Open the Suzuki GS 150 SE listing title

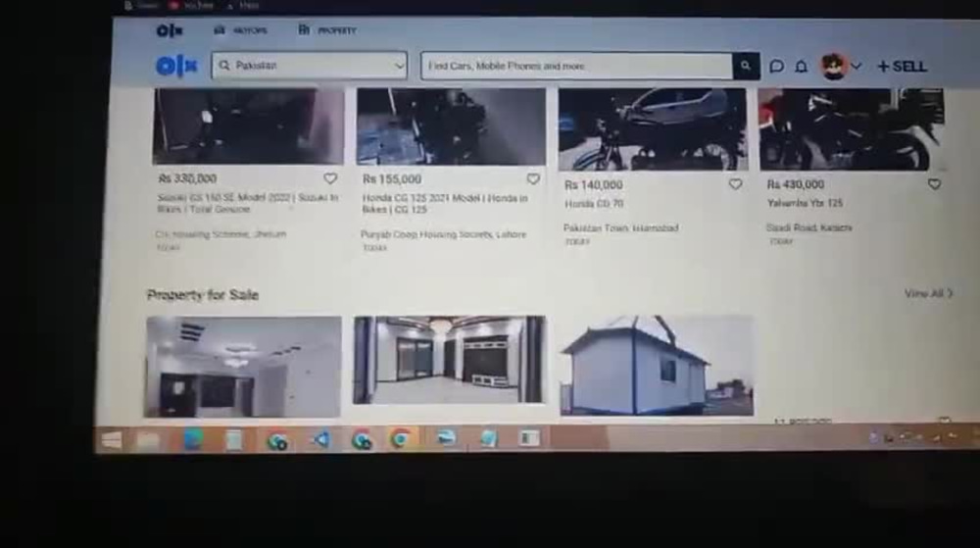(248, 203)
